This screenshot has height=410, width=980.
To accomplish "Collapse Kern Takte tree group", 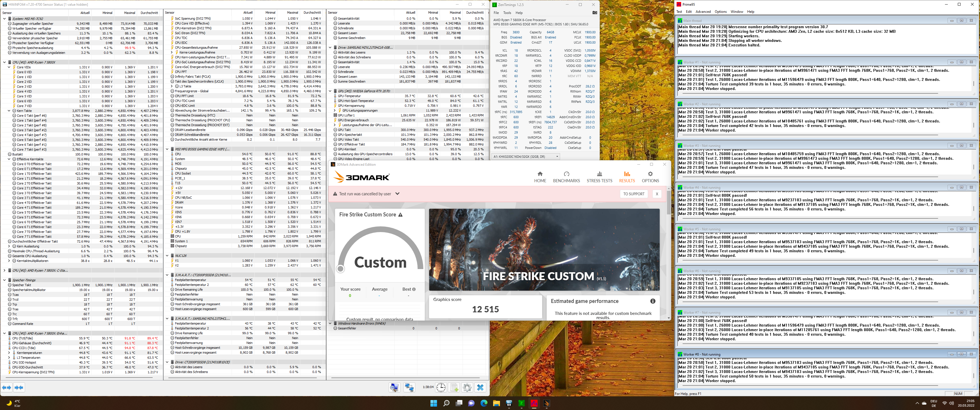I will coord(9,111).
